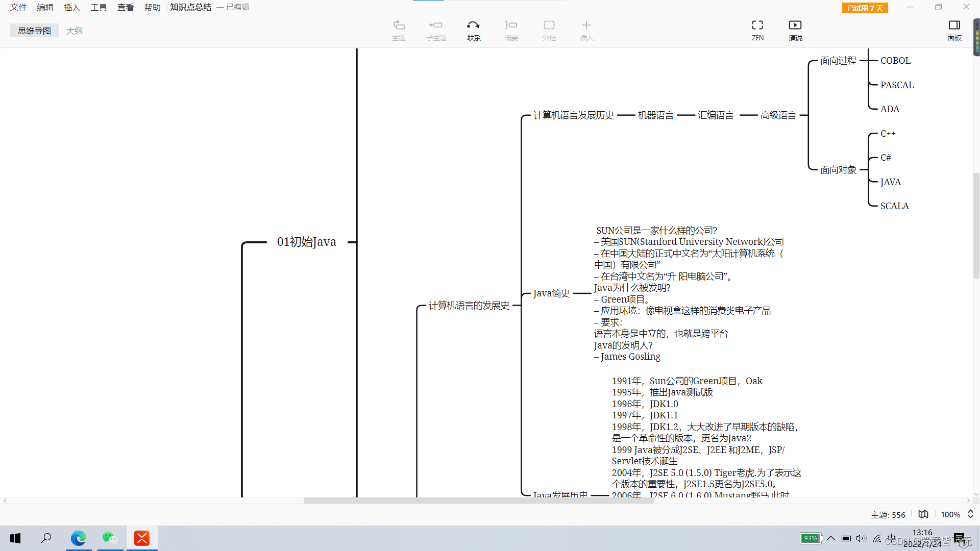Click the Topic (主题) toolbar icon
Screen dimensions: 980x551
click(x=399, y=30)
